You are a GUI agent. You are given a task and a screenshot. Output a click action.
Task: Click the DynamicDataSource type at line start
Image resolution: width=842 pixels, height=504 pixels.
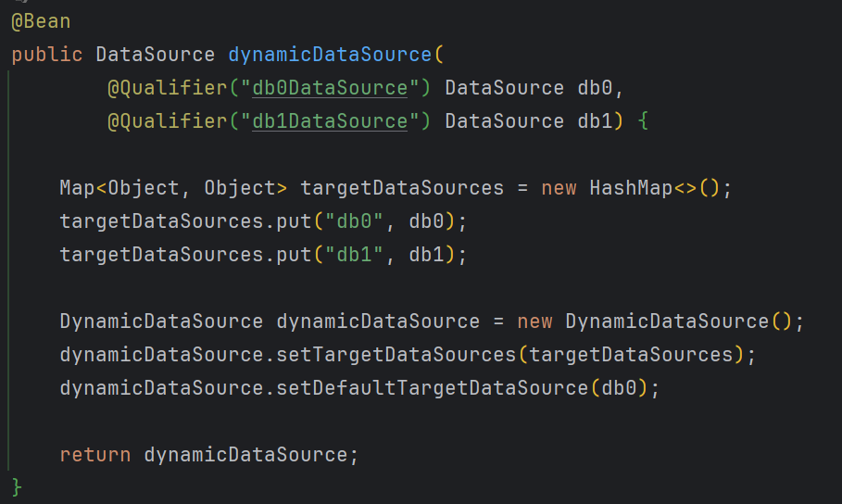pyautogui.click(x=161, y=321)
